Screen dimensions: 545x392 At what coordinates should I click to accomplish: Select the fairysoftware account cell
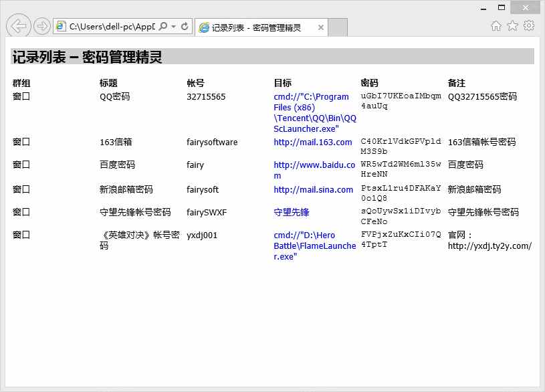pos(212,142)
